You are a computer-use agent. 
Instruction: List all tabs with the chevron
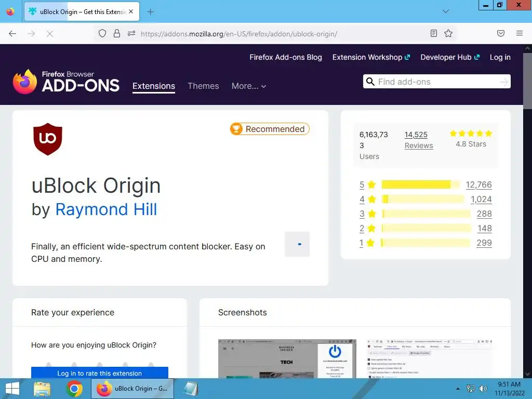point(446,11)
